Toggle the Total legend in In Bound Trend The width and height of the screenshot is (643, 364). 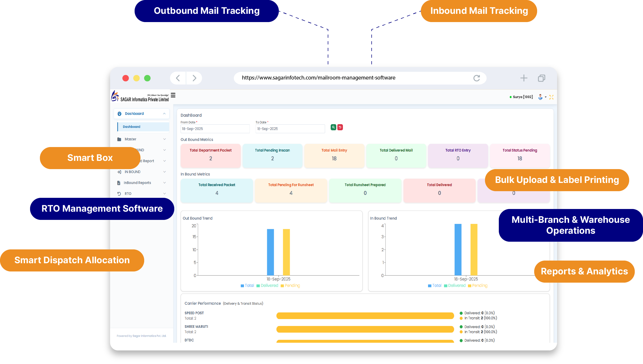pos(434,286)
